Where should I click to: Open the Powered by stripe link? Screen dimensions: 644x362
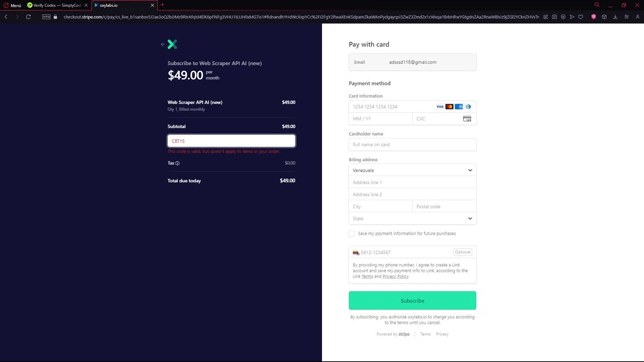click(x=393, y=334)
